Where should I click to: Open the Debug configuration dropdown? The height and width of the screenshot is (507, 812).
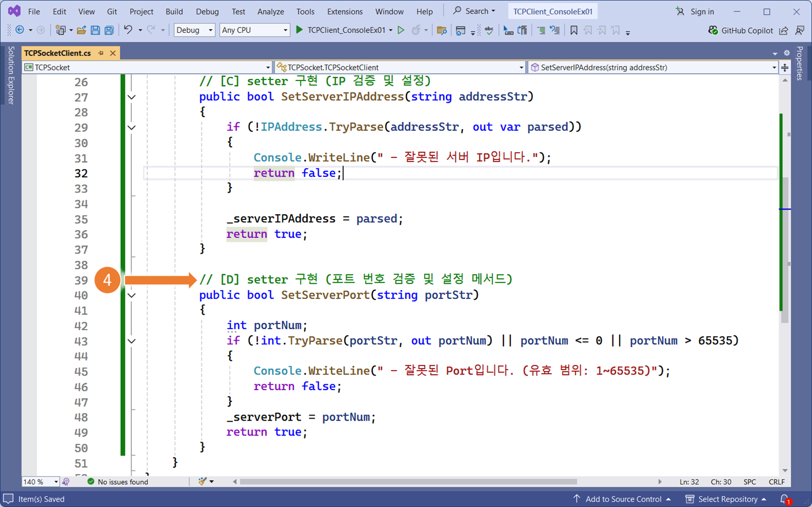click(194, 30)
